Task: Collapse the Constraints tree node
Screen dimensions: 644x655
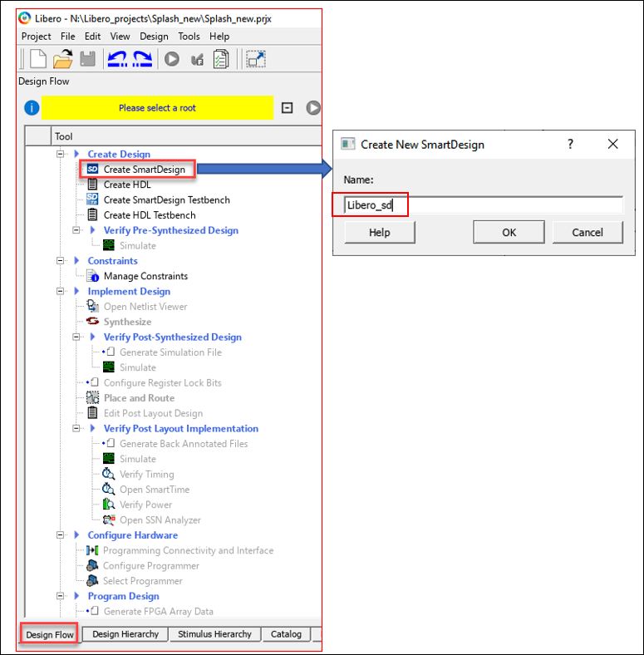Action: [x=60, y=261]
